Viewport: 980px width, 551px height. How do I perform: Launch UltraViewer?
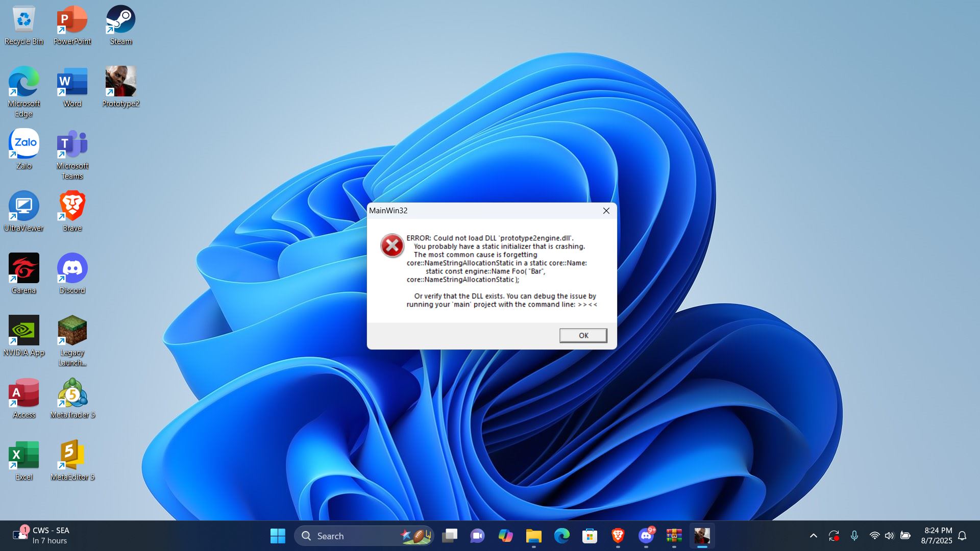(23, 207)
